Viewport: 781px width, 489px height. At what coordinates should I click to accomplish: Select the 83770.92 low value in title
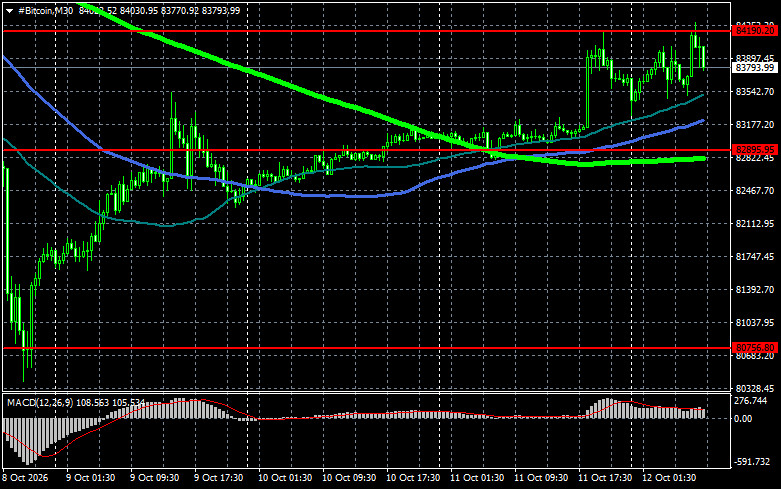pos(179,10)
